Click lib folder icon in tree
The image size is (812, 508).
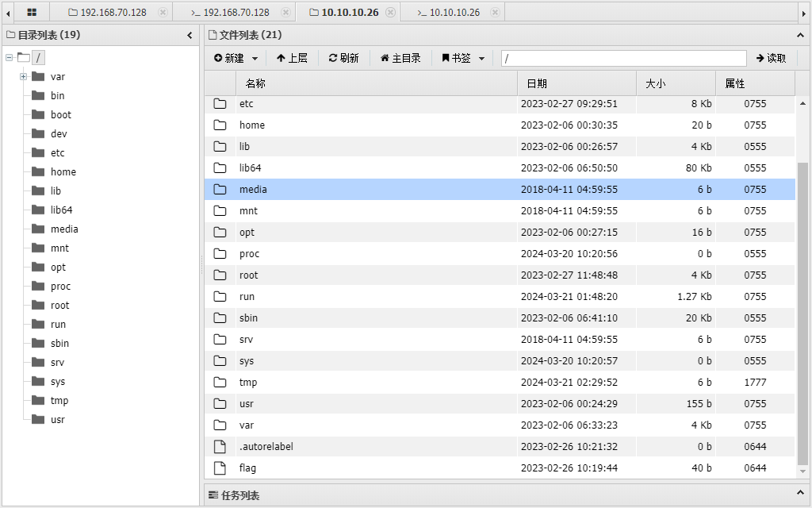click(38, 190)
